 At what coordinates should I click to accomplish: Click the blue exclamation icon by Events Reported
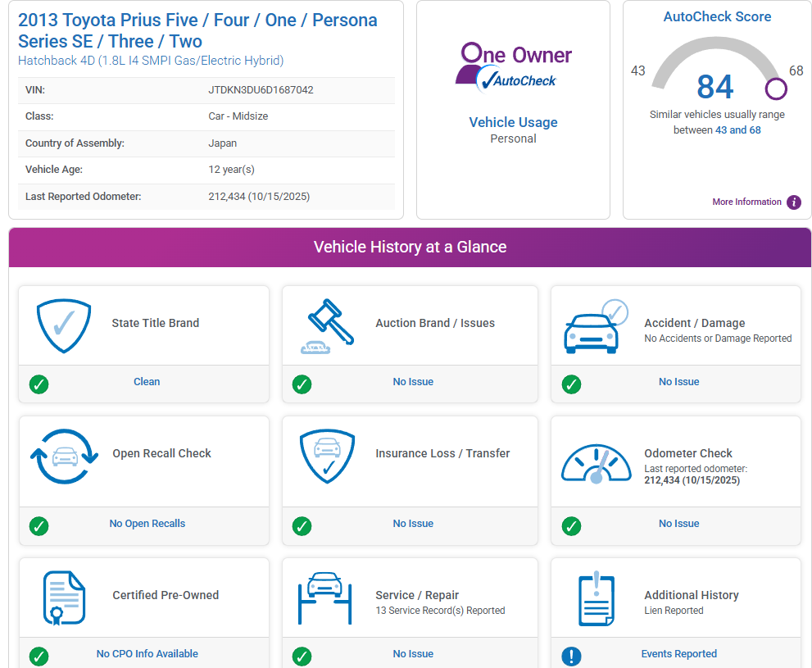coord(571,656)
